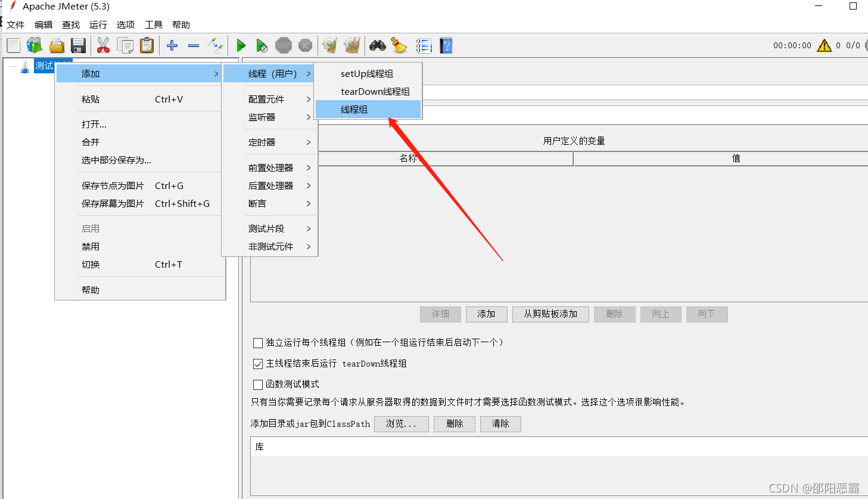The width and height of the screenshot is (868, 499).
Task: Click the 清除 button for ClassPath
Action: (500, 424)
